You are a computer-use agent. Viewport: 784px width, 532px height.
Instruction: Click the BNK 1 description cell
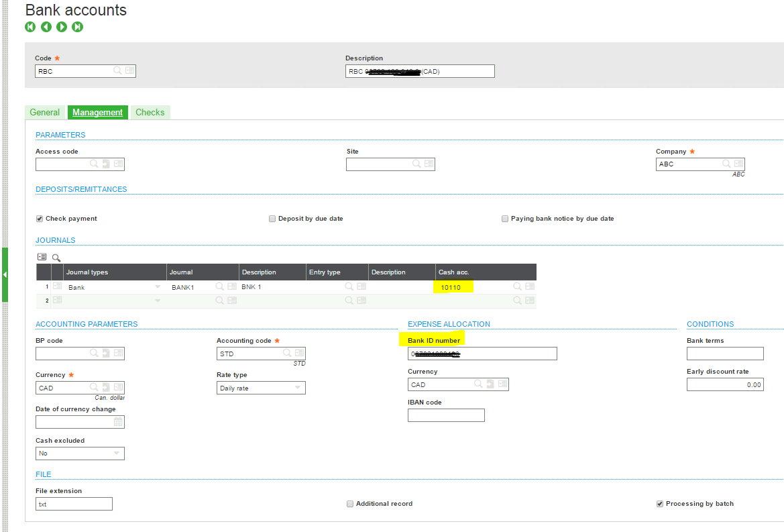click(x=272, y=287)
